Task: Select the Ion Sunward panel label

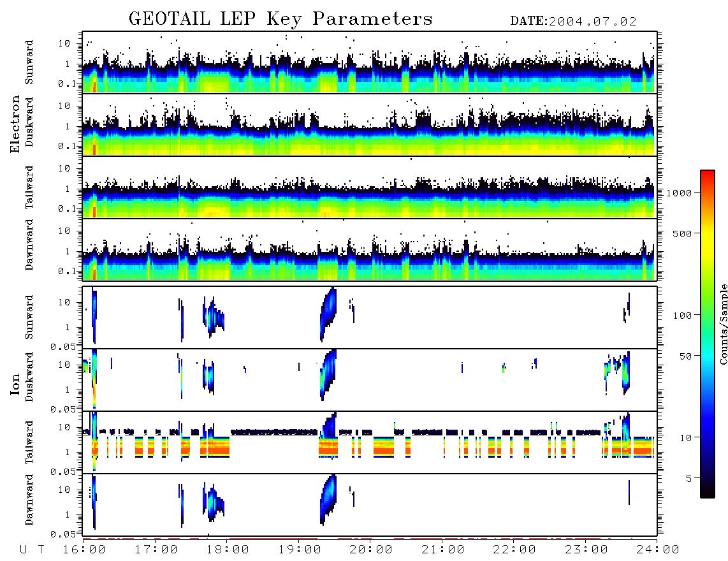Action: point(29,317)
